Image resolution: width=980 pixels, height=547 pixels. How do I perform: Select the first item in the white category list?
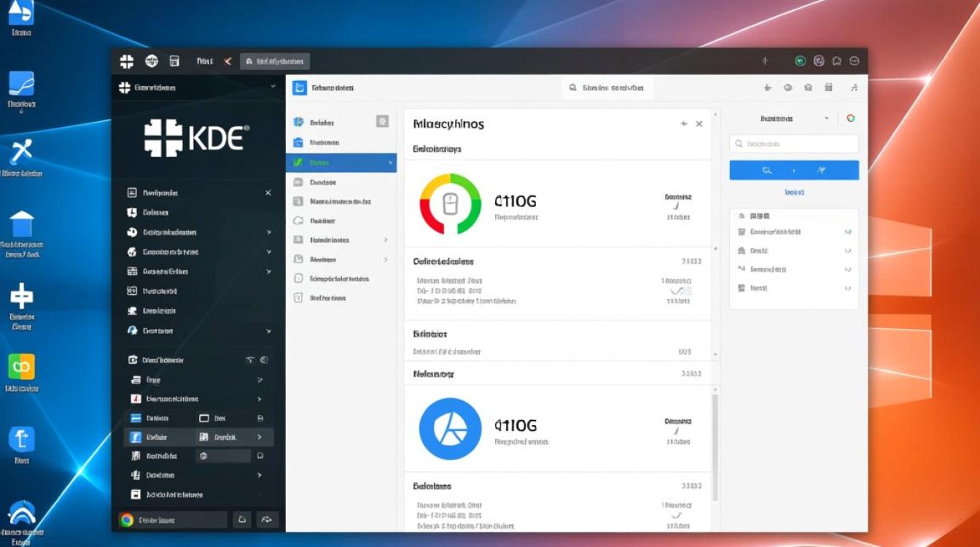tap(322, 123)
